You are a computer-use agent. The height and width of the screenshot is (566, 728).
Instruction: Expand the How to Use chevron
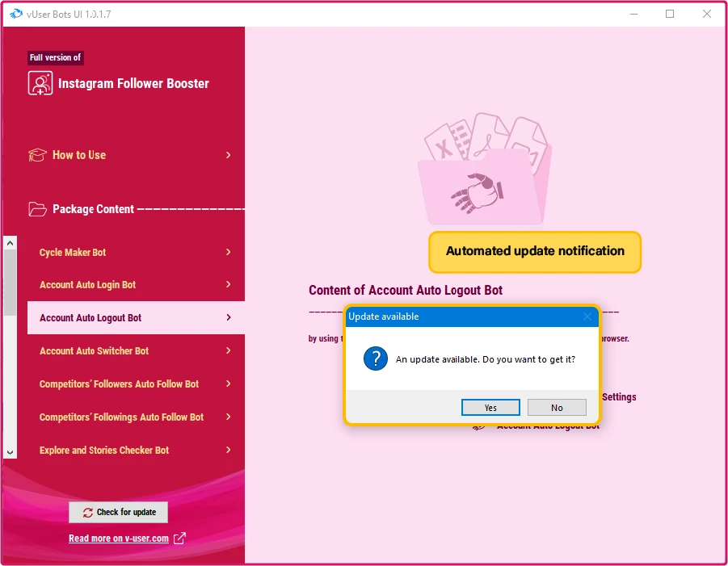[229, 155]
